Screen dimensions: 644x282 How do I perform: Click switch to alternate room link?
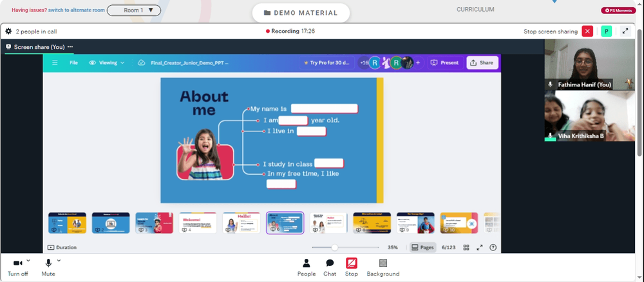point(77,10)
